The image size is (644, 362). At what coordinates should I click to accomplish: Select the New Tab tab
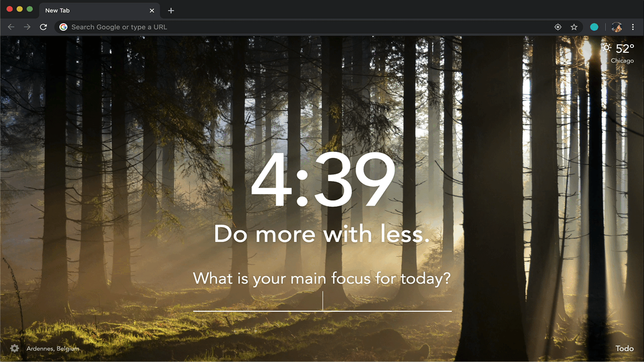[x=91, y=11]
